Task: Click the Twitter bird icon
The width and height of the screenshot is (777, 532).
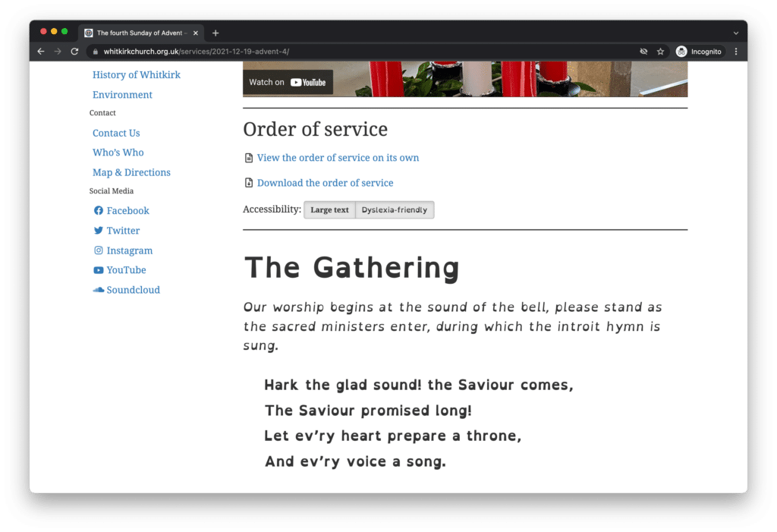Action: 99,231
